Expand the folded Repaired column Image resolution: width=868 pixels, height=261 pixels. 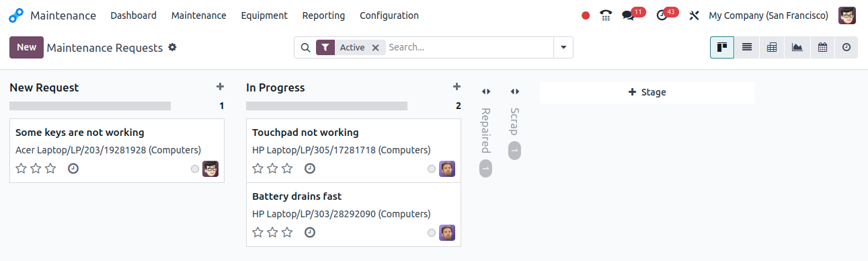486,91
